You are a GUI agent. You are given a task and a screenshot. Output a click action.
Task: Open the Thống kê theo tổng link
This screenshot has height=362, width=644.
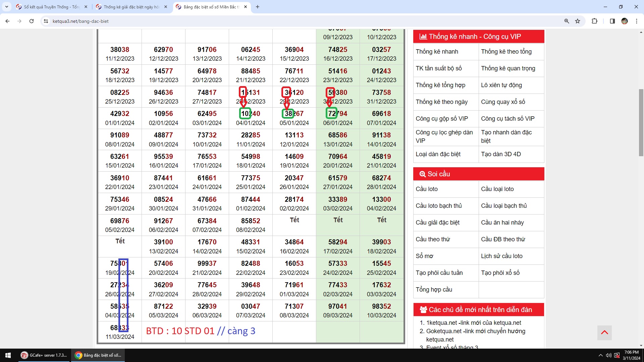click(506, 52)
